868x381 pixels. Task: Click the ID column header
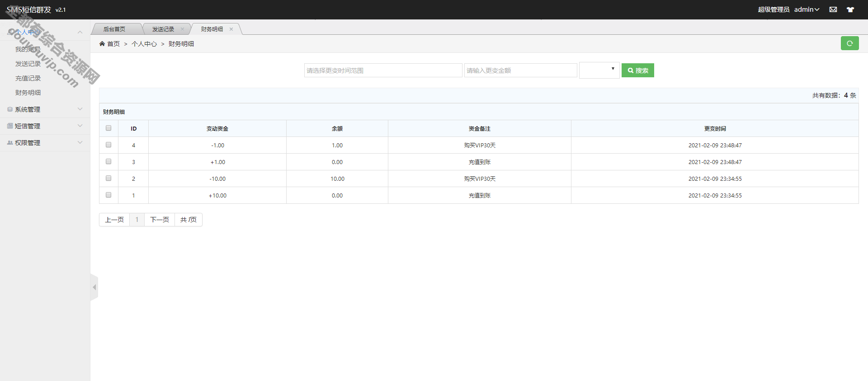(134, 129)
